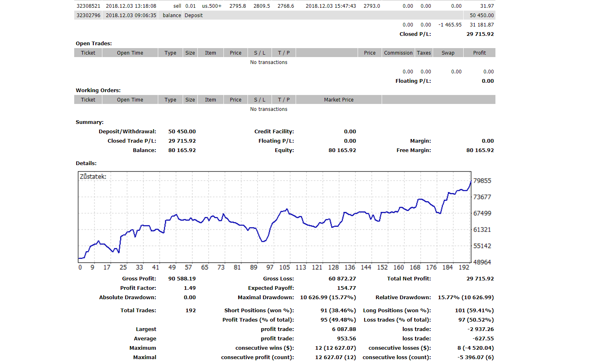The image size is (599, 364).
Task: Click the Closed P/L label in trades table
Action: (415, 34)
